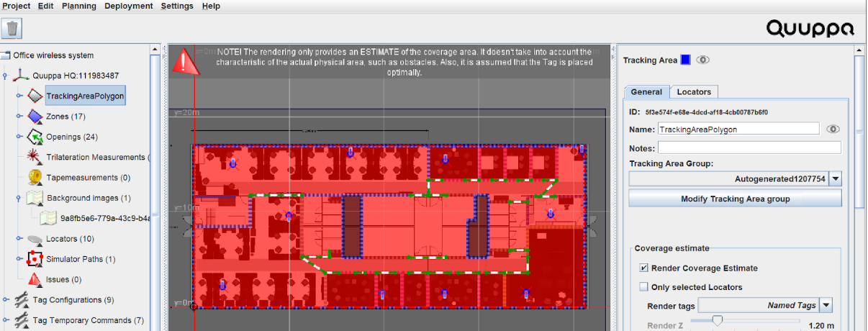Click the tree panel scrollbar up arrow
The width and height of the screenshot is (868, 331).
pos(155,49)
